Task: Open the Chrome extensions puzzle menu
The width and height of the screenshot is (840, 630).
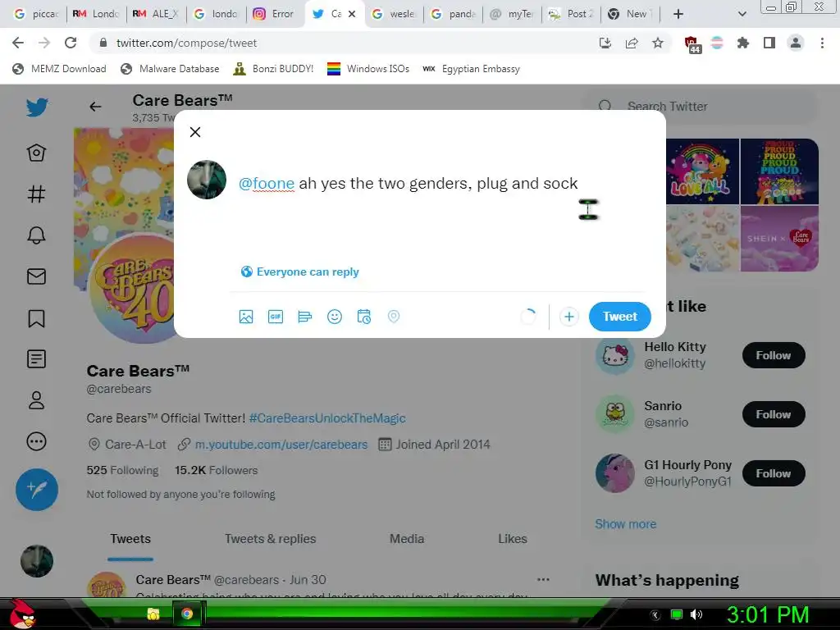Action: (743, 43)
